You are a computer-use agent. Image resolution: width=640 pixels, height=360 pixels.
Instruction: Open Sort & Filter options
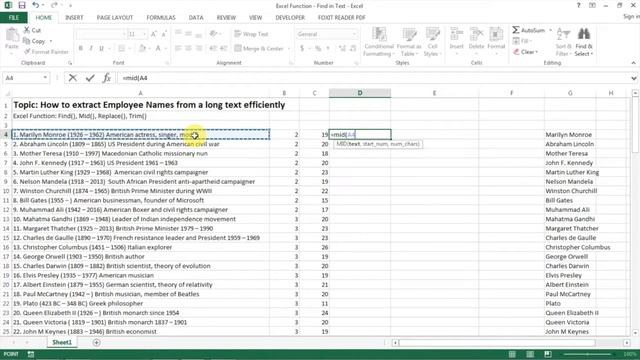(x=563, y=42)
